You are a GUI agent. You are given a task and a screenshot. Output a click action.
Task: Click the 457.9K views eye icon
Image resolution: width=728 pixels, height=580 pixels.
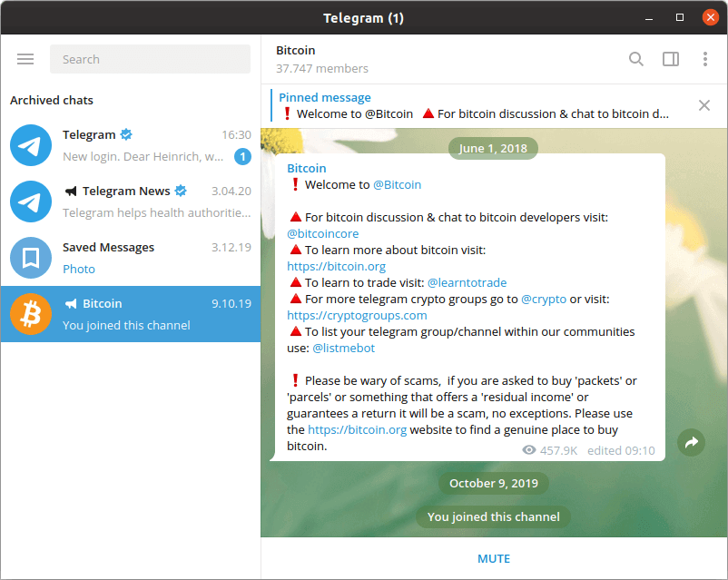coord(529,450)
